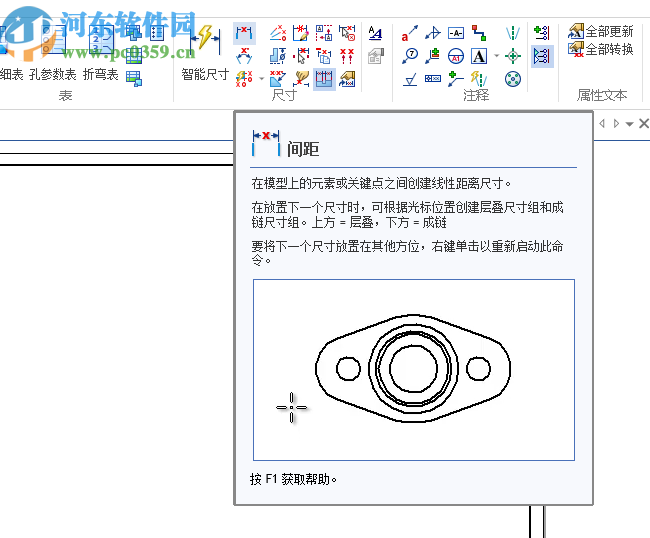Select the Surface Texture Symbol tool

(x=410, y=78)
